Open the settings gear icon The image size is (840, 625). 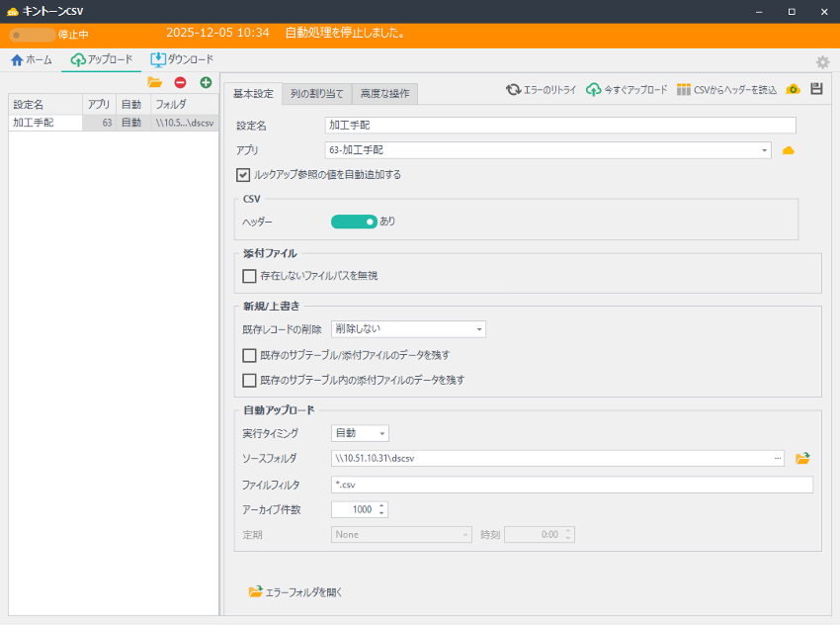pos(822,61)
